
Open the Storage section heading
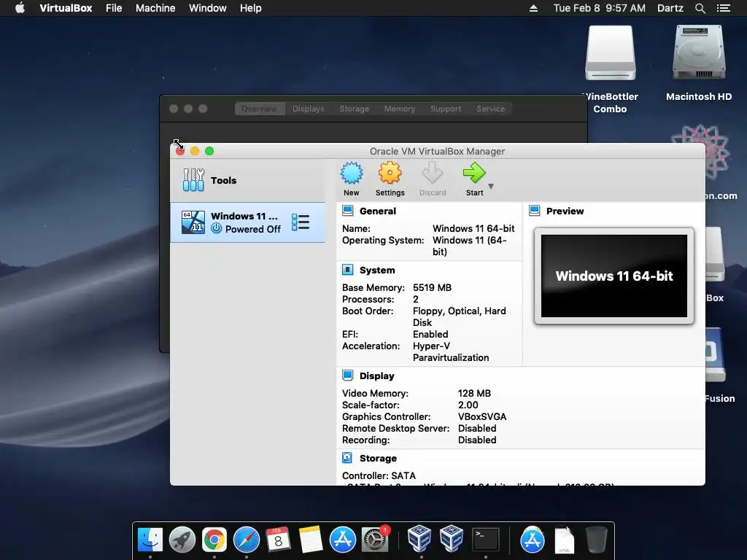point(379,458)
